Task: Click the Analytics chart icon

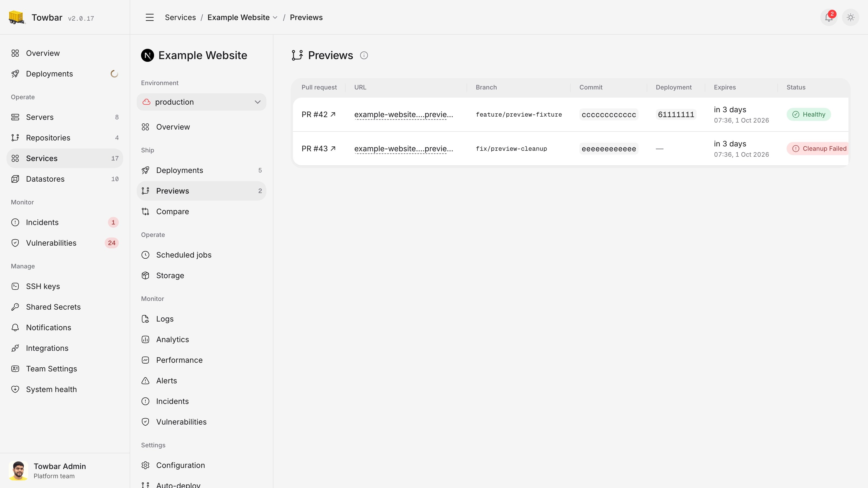Action: coord(145,339)
